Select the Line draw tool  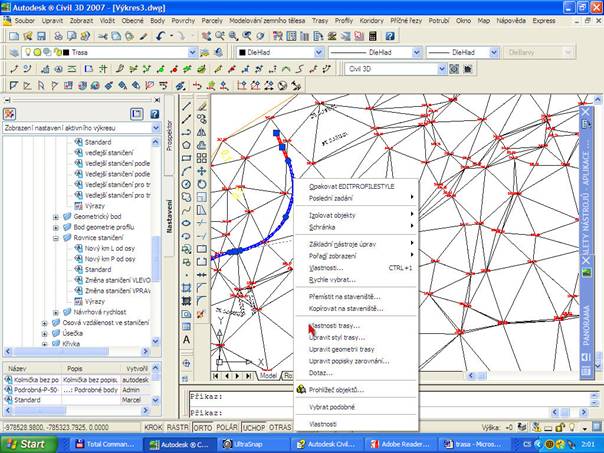click(x=186, y=107)
